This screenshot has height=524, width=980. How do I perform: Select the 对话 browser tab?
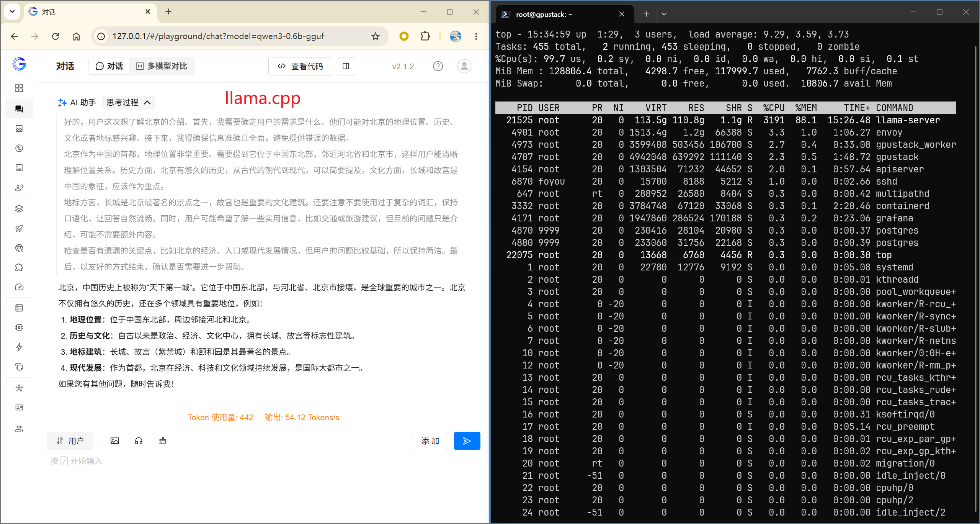pyautogui.click(x=90, y=12)
